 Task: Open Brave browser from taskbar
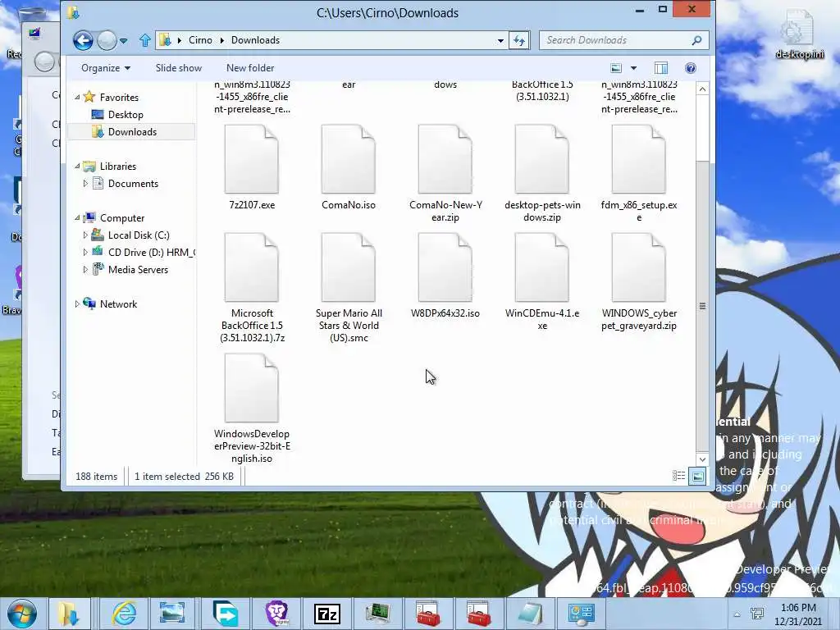[x=277, y=614]
